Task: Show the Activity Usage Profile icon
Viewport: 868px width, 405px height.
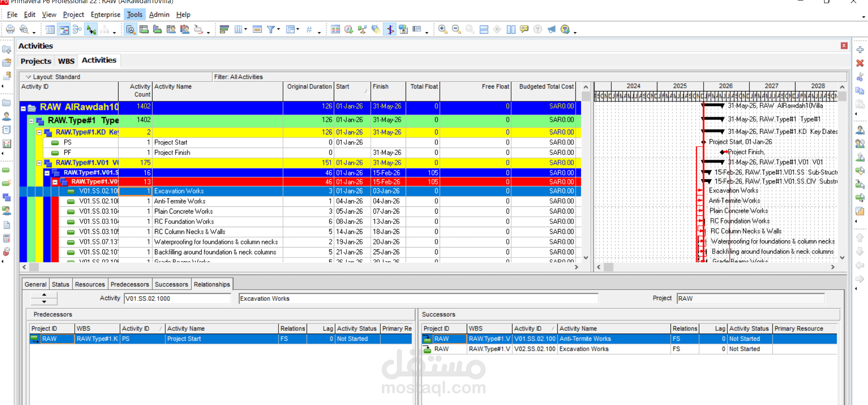Action: click(158, 29)
